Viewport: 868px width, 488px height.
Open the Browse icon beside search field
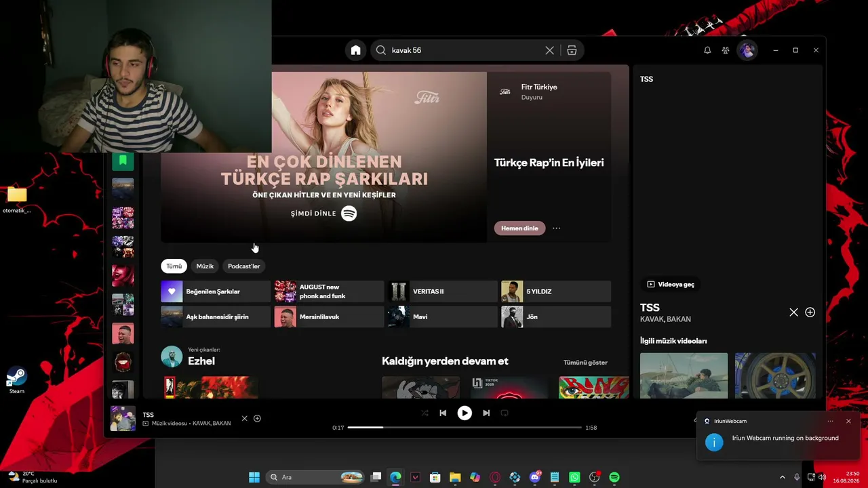pos(572,50)
